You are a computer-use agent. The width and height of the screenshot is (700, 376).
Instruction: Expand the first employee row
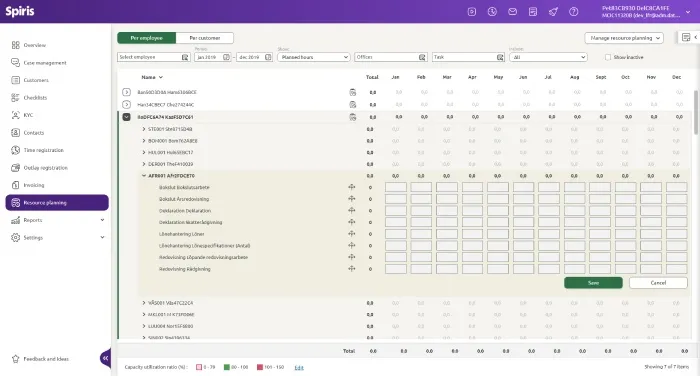[x=126, y=92]
